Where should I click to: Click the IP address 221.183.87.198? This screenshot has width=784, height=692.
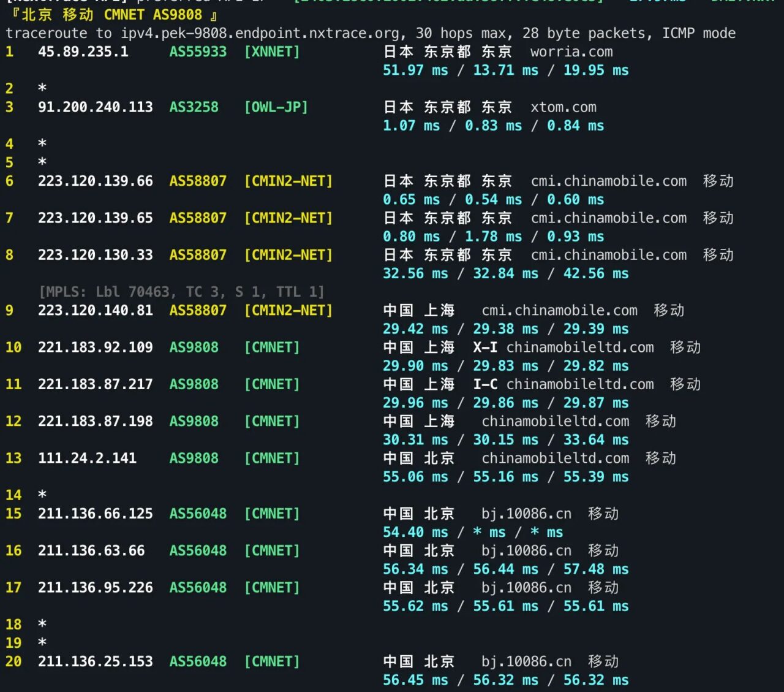coord(96,421)
